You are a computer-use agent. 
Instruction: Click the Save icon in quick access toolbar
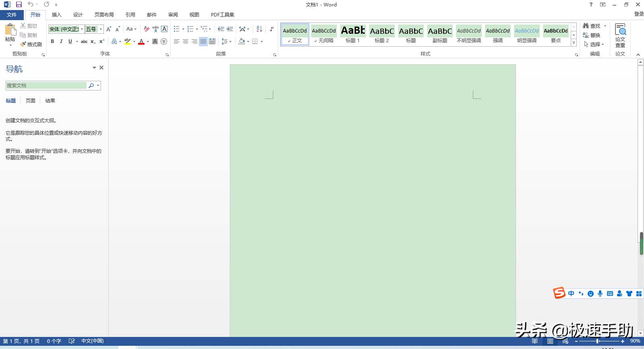[x=19, y=4]
